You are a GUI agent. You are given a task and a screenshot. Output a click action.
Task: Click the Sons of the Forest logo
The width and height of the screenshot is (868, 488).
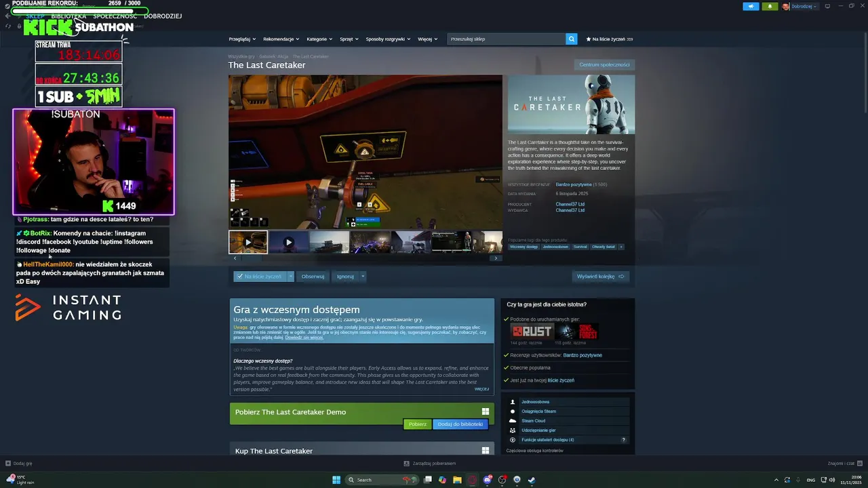(x=577, y=331)
